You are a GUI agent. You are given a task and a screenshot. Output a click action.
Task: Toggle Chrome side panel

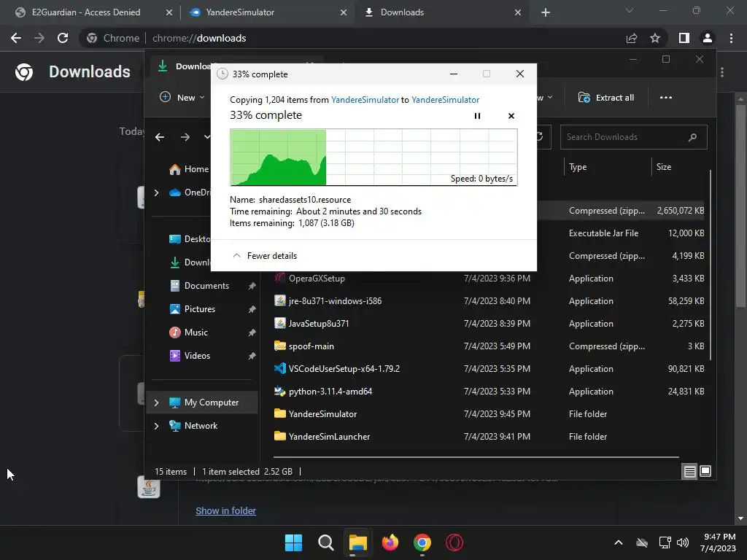pos(684,38)
